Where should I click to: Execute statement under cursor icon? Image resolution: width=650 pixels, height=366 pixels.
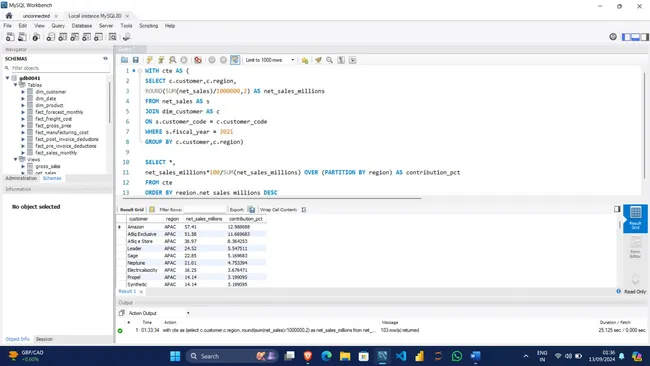161,60
